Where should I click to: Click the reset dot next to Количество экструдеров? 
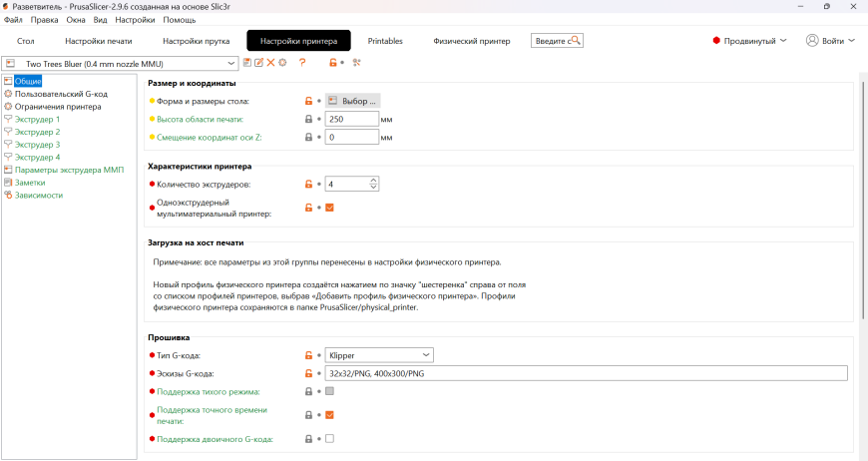point(319,185)
